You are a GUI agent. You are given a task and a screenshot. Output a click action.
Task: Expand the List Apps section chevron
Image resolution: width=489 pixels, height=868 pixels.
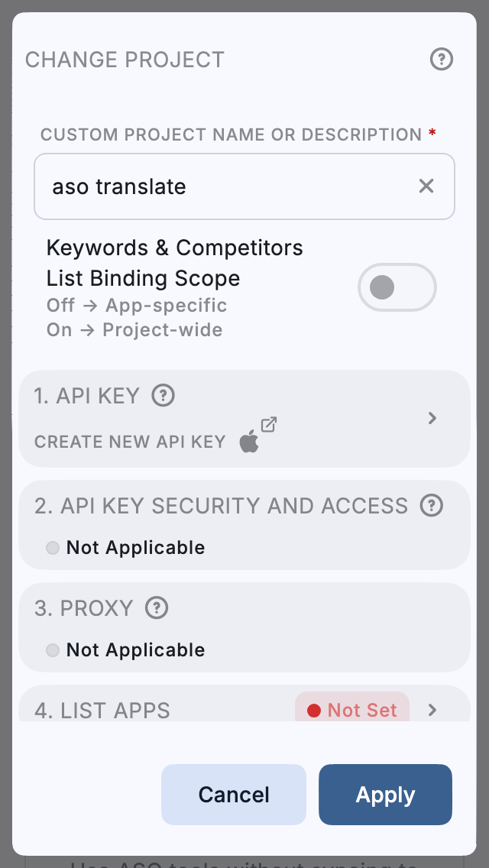pyautogui.click(x=432, y=710)
